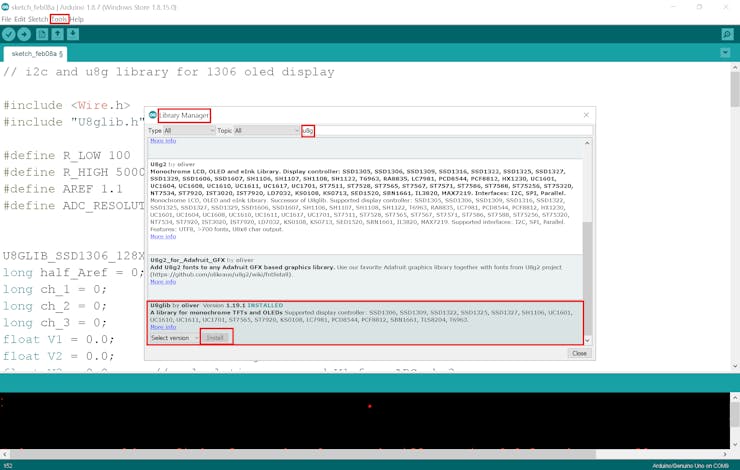Click the INSTALLED label on U8glib entry
Viewport: 740px width, 470px height.
(x=265, y=305)
